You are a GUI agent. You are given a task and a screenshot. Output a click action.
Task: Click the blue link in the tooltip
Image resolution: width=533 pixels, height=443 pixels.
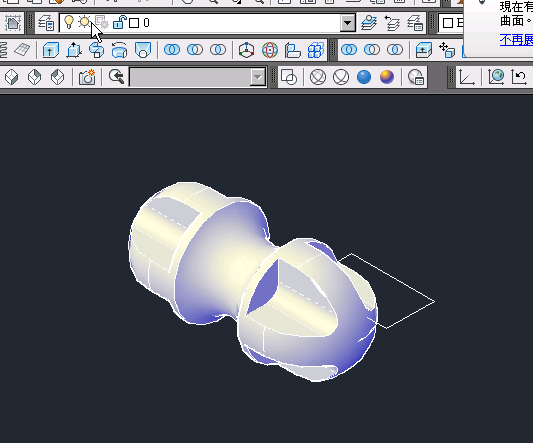pyautogui.click(x=516, y=40)
